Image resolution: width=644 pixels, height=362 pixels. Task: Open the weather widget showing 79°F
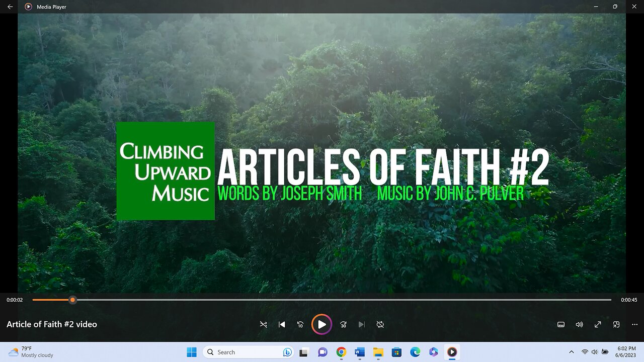31,352
